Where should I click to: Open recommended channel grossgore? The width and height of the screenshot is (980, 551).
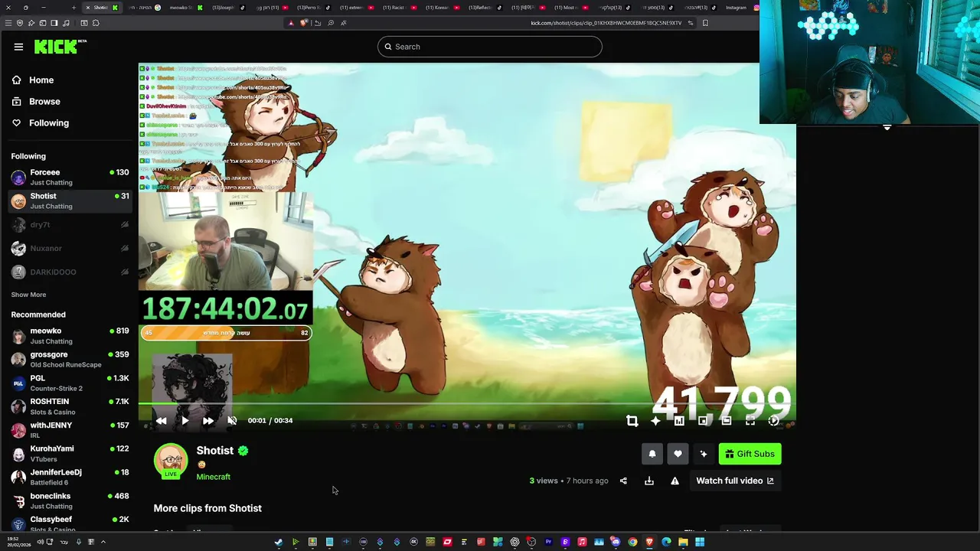(x=70, y=359)
